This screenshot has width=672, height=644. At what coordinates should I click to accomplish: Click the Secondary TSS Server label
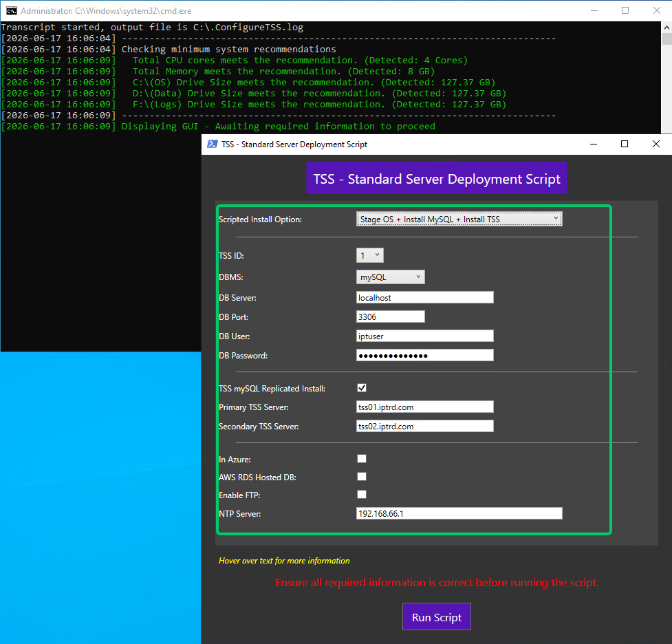pyautogui.click(x=259, y=426)
